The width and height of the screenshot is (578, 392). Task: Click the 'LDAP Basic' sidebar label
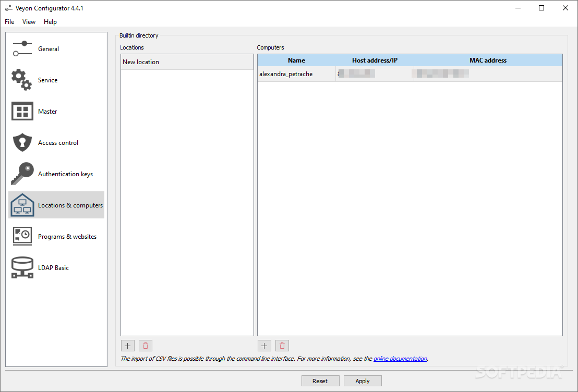tap(53, 268)
